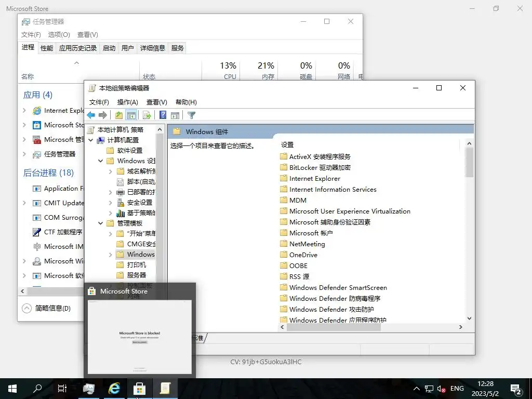Toggle the show/hide console tree icon
Screen dimensions: 532x399
[x=131, y=115]
